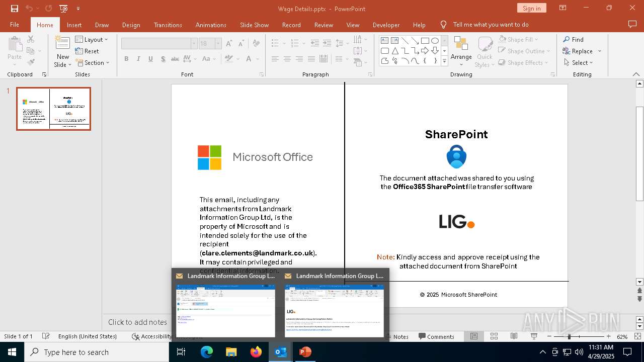Expand the shapes gallery
This screenshot has width=644, height=362.
point(444,61)
